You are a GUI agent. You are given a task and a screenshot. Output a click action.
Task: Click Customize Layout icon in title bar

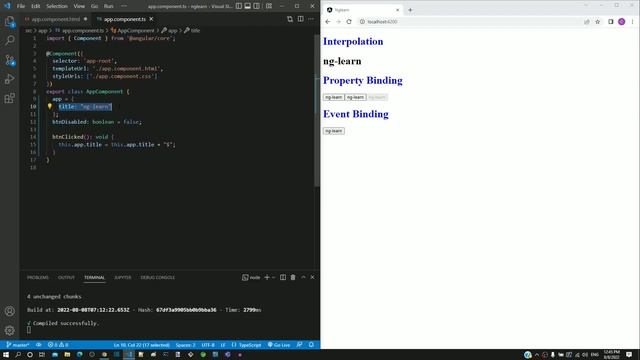click(x=269, y=6)
